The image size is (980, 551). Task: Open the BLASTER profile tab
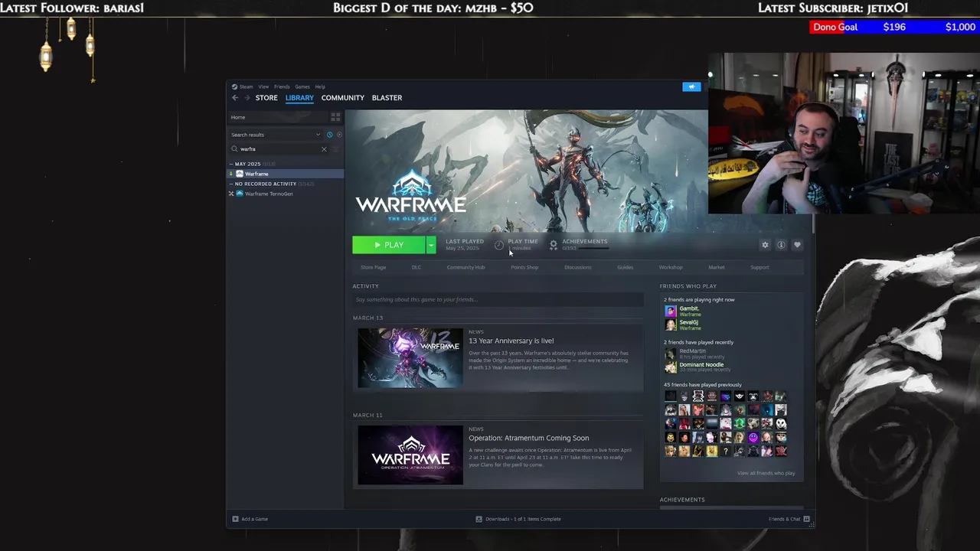pyautogui.click(x=387, y=98)
